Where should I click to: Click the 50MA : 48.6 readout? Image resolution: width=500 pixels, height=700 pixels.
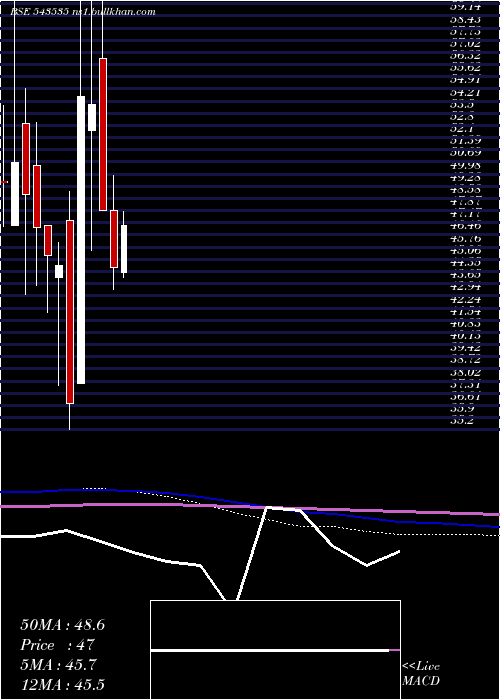click(62, 625)
